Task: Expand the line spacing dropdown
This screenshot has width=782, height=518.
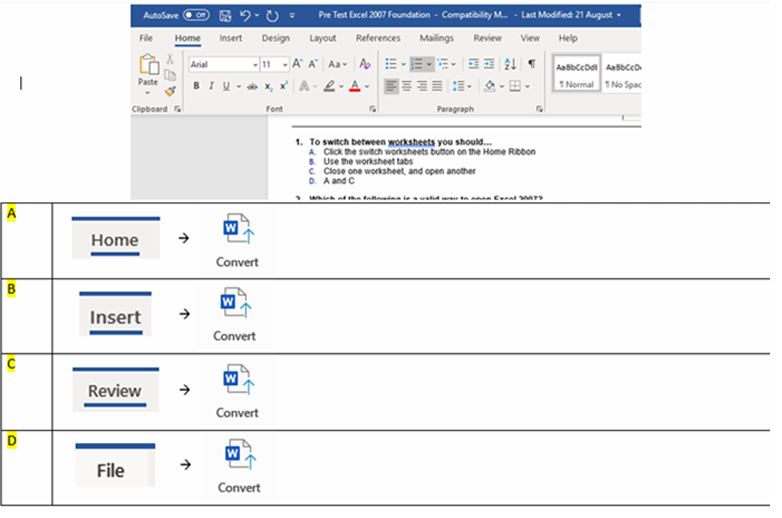Action: (x=461, y=86)
